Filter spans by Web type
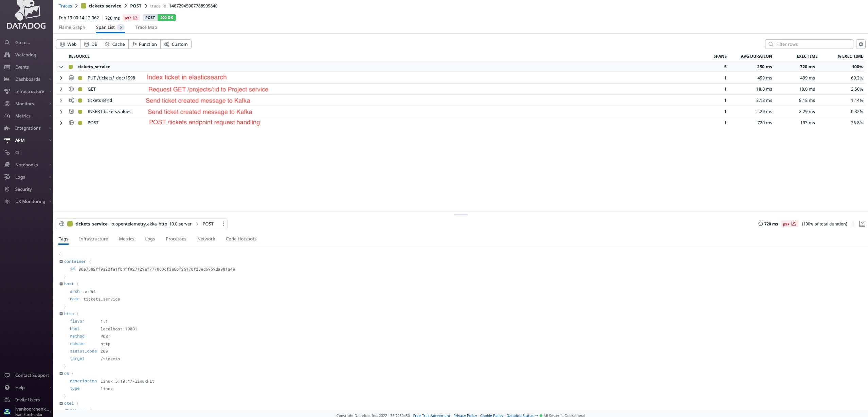Viewport: 868px width, 417px height. [x=68, y=44]
